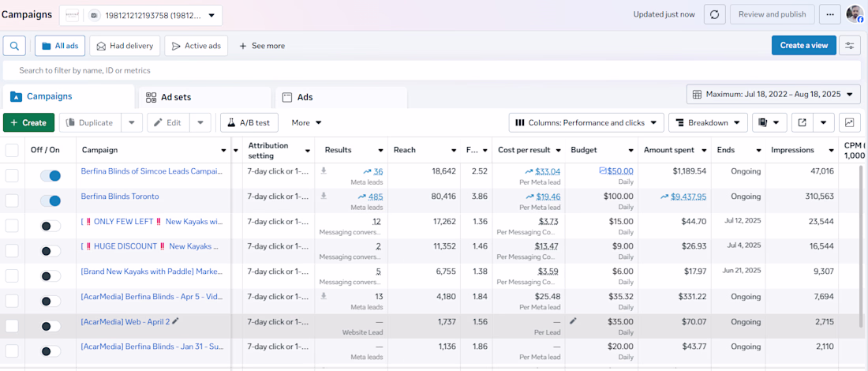Download results for Berfina Blinds Apr 5 campaign
The width and height of the screenshot is (868, 371).
[324, 296]
